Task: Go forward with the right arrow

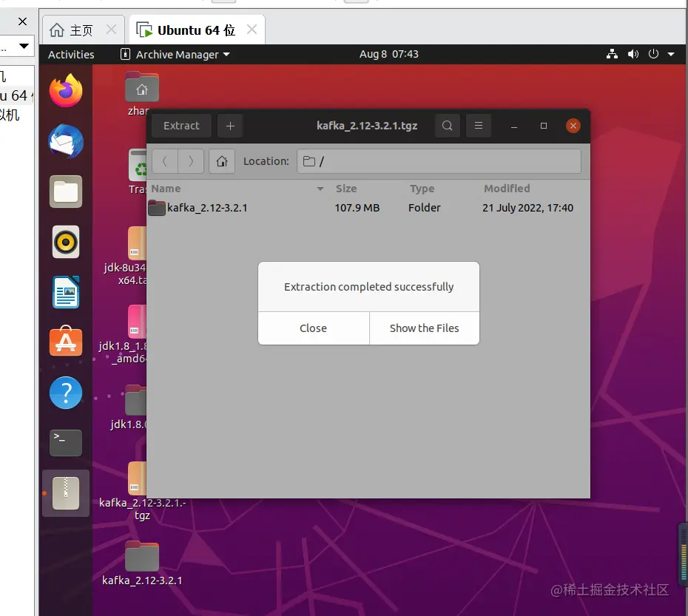Action: (x=191, y=161)
